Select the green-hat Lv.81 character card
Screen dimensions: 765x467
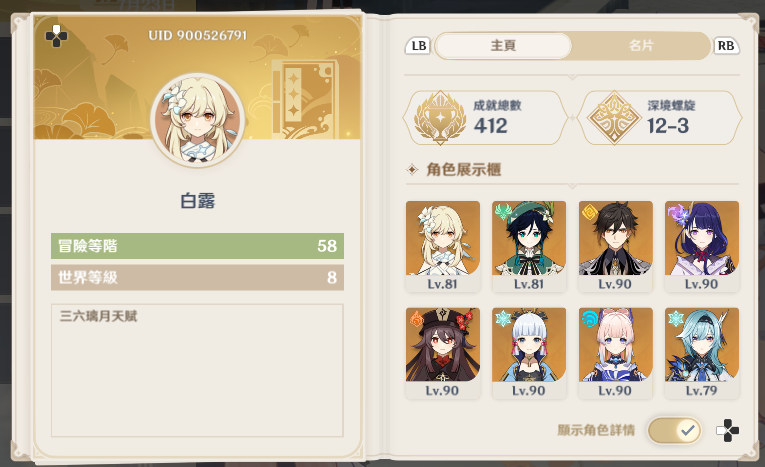(529, 246)
